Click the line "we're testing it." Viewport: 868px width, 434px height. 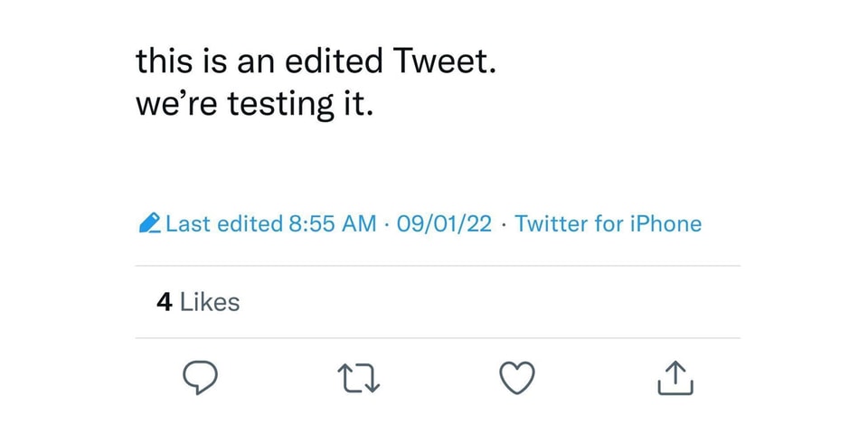point(254,103)
